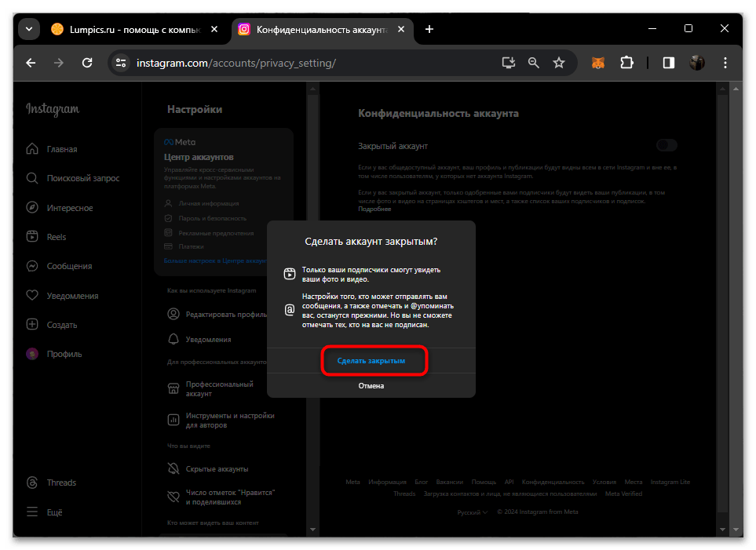Toggle browser side panel icon

669,63
